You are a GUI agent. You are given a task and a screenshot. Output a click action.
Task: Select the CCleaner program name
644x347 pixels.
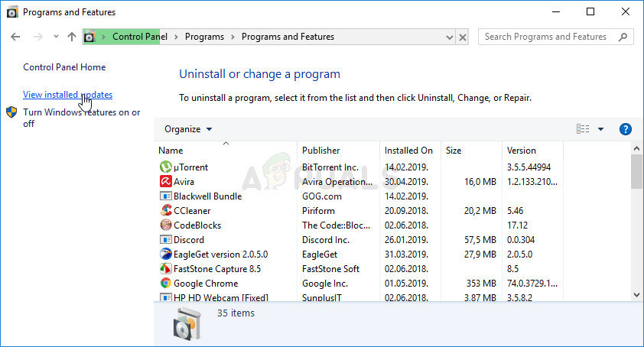click(x=192, y=211)
